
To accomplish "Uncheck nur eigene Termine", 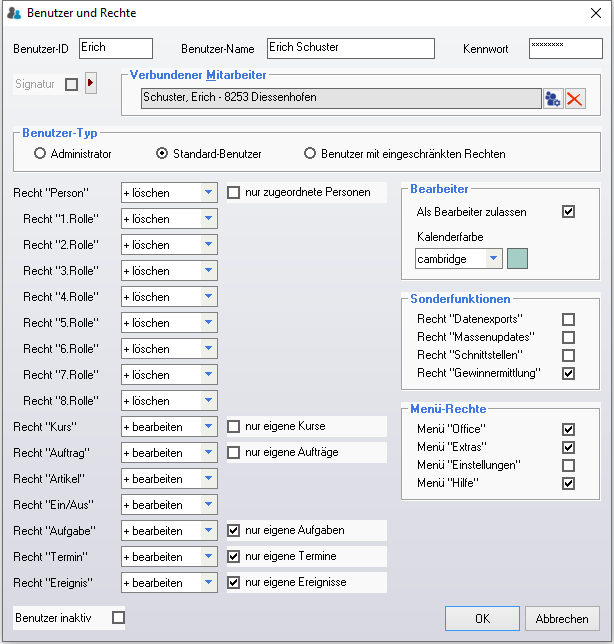I will point(234,556).
